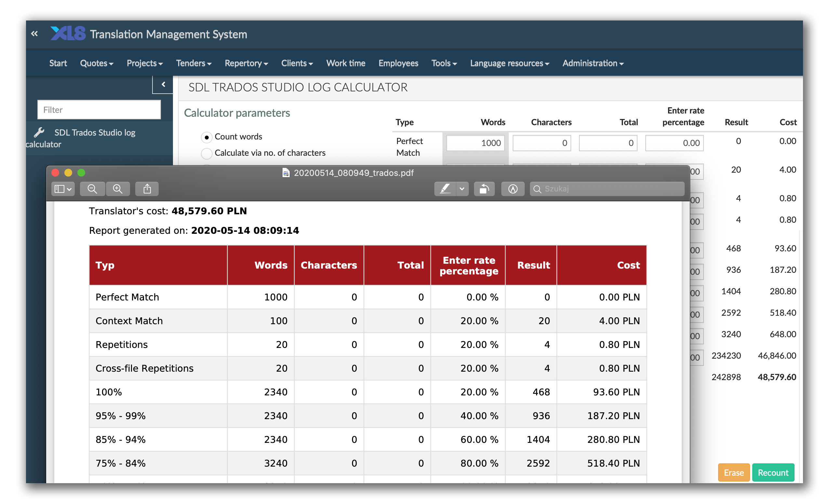Image resolution: width=829 pixels, height=504 pixels.
Task: Open the Quotes dropdown menu
Action: coord(97,63)
